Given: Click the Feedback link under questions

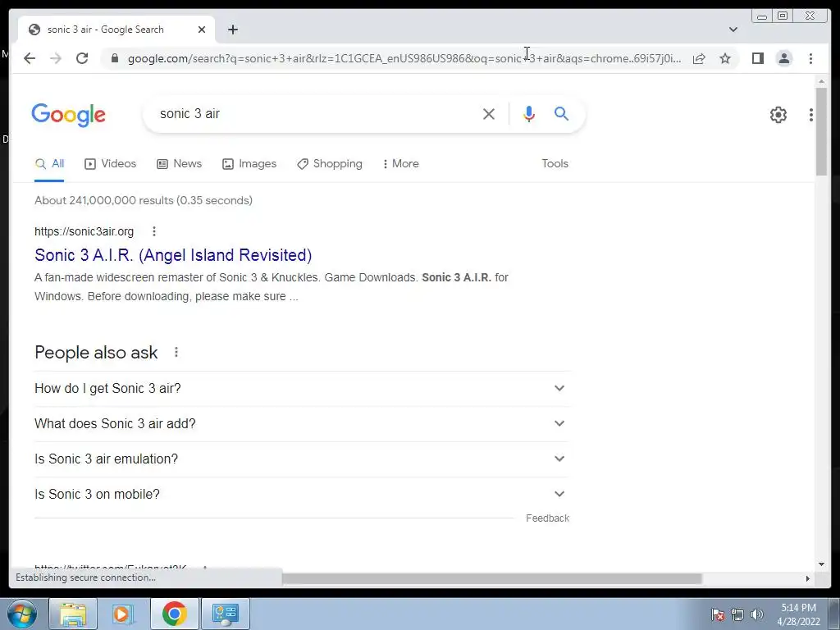Looking at the screenshot, I should coord(547,518).
